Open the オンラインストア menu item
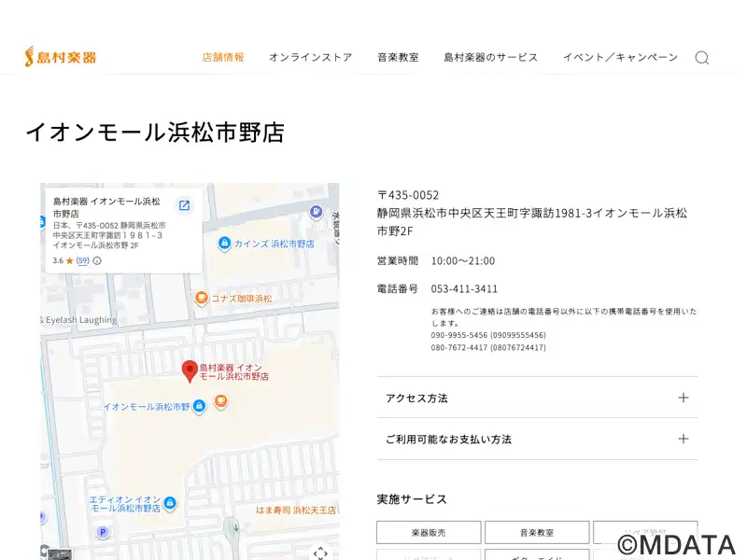This screenshot has width=747, height=560. pyautogui.click(x=310, y=57)
